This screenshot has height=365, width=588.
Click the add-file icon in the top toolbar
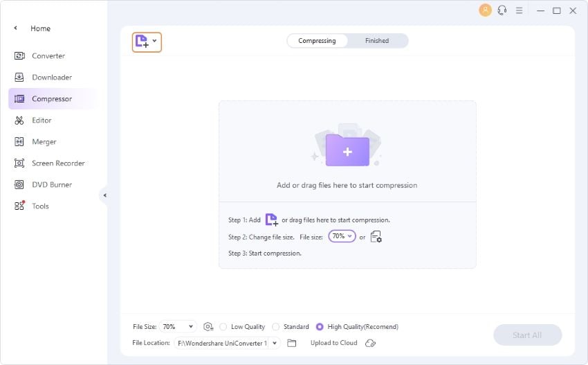click(x=142, y=42)
